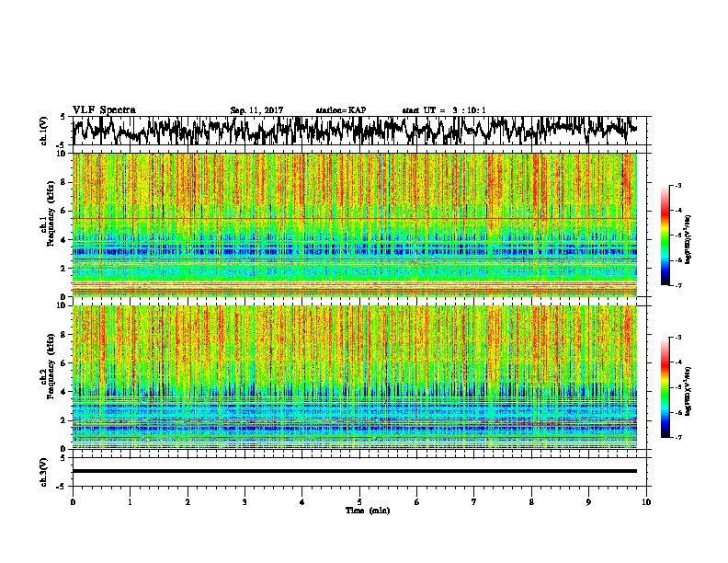Click the color scale bar beside ch.2 spectrogram

(x=665, y=387)
